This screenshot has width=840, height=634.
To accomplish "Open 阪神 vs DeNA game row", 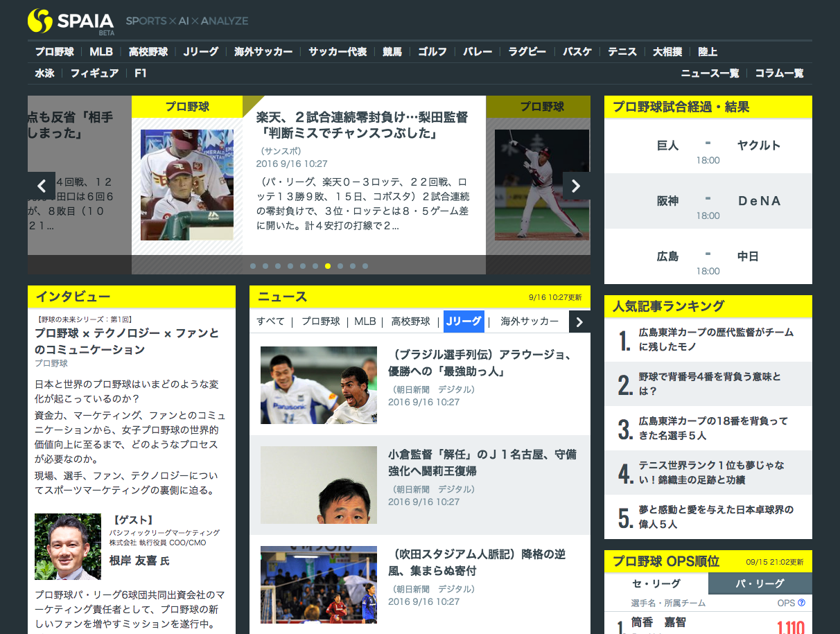I will 708,201.
